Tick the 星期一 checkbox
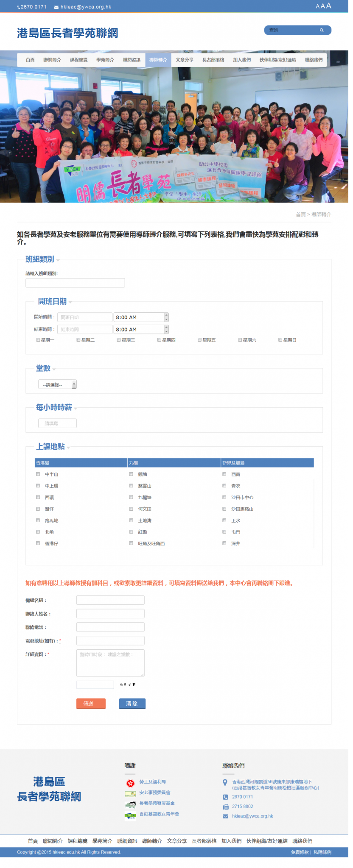Image resolution: width=353 pixels, height=868 pixels. [38, 339]
